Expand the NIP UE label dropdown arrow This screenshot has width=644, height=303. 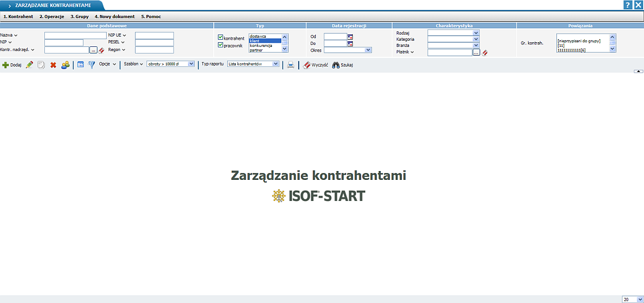124,35
